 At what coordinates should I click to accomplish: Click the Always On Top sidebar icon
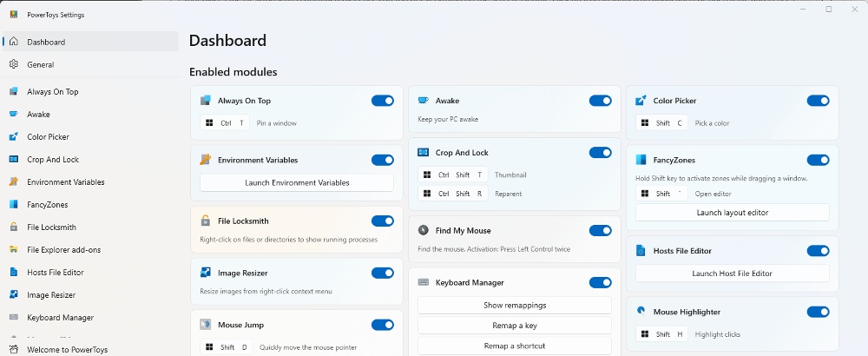[14, 92]
